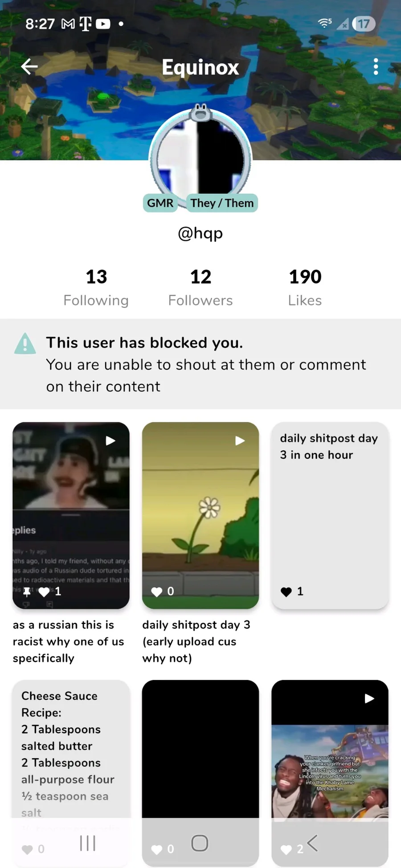401x868 pixels.
Task: Open the three-dot options menu
Action: pyautogui.click(x=376, y=67)
